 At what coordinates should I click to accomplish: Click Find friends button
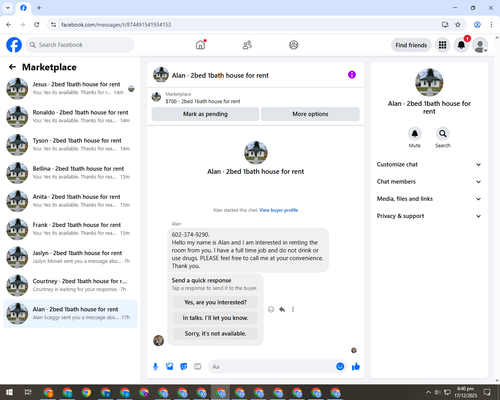[411, 45]
